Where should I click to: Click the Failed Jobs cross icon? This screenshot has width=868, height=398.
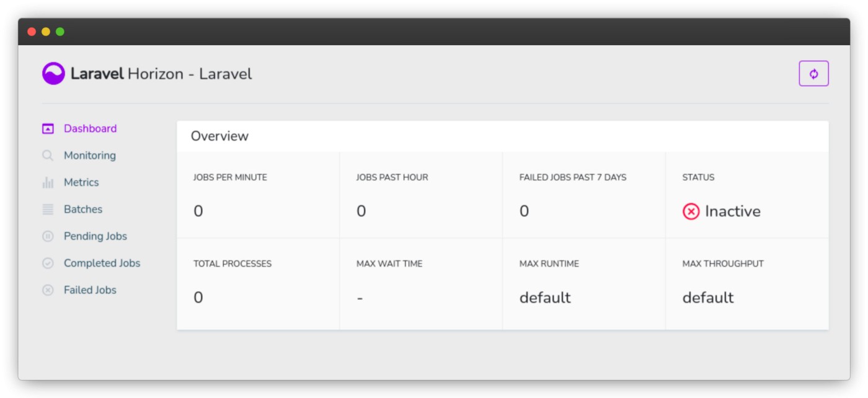(48, 290)
